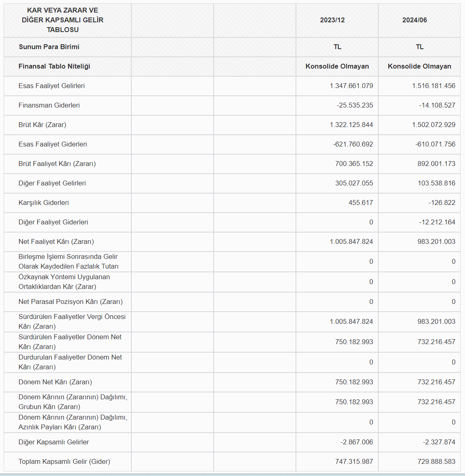465x476 pixels.
Task: Click the 'Esas Faaliyet Giderleri' row label
Action: click(53, 144)
